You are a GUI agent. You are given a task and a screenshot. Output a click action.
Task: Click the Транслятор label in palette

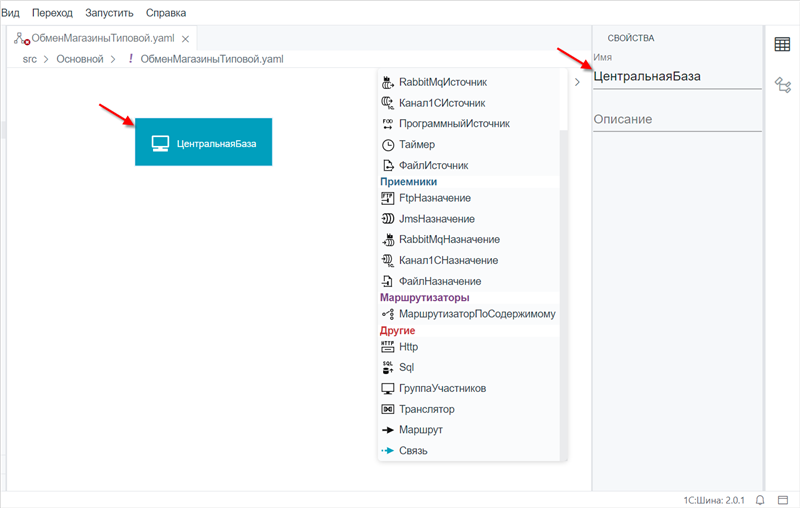[427, 409]
